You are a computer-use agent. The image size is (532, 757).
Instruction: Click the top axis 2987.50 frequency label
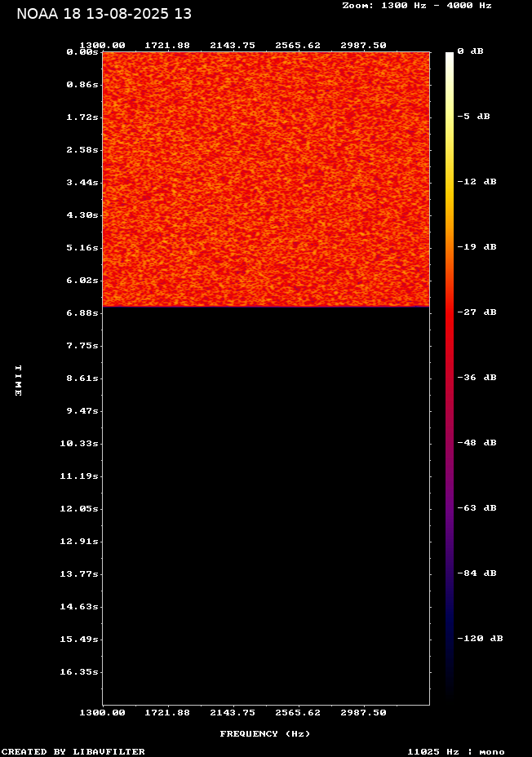click(364, 46)
